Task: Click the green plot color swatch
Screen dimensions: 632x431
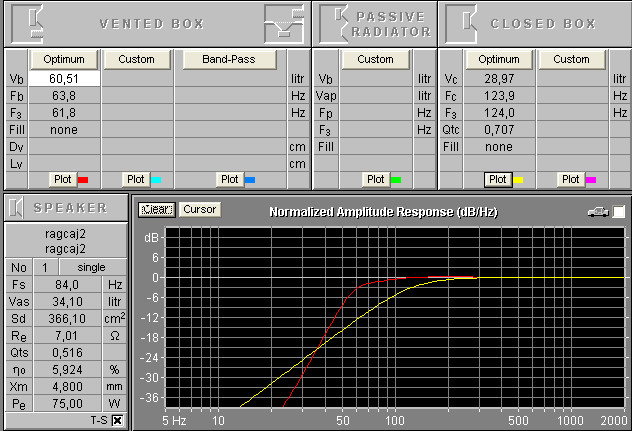Action: (x=396, y=180)
